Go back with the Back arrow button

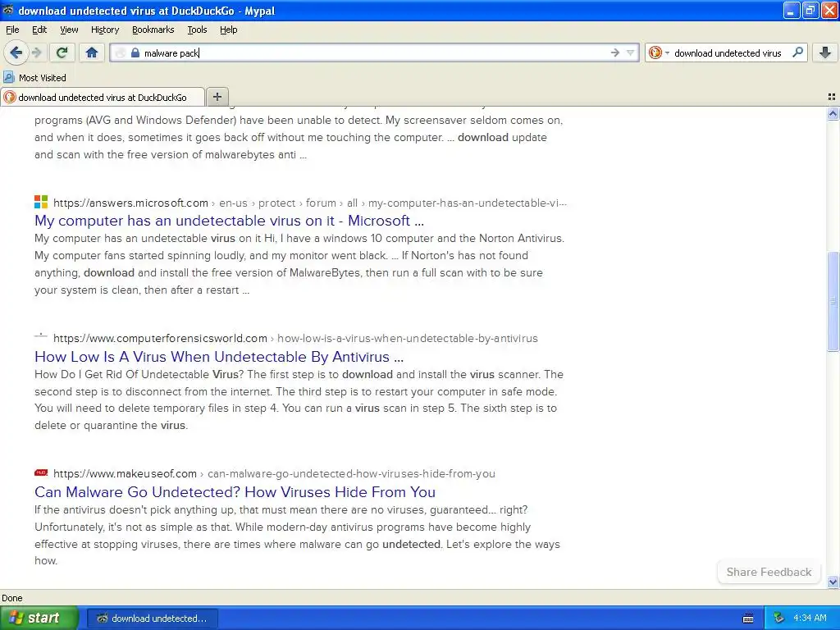pos(16,52)
